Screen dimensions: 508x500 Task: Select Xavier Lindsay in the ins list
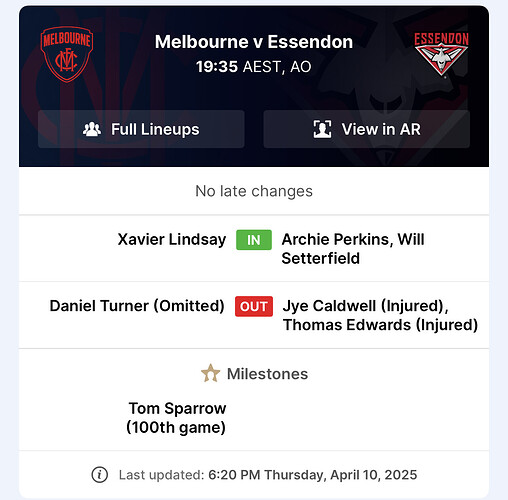coord(172,239)
